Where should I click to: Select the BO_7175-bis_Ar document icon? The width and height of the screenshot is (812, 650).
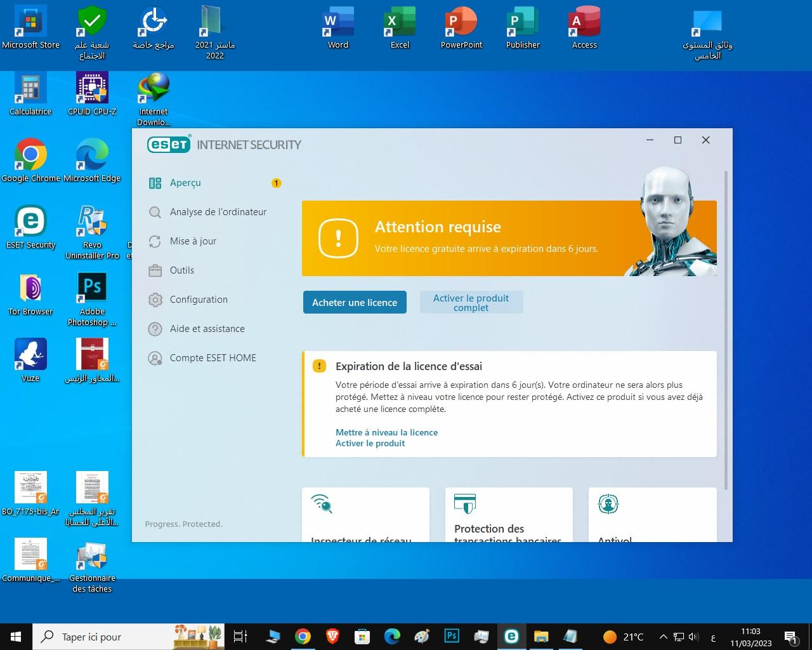[30, 495]
